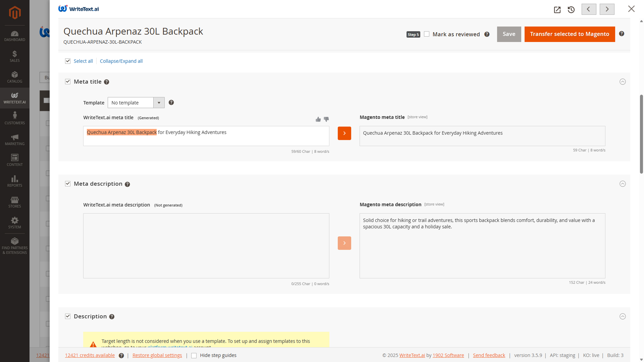The height and width of the screenshot is (362, 644).
Task: Show help for Mark as reviewed
Action: [487, 34]
